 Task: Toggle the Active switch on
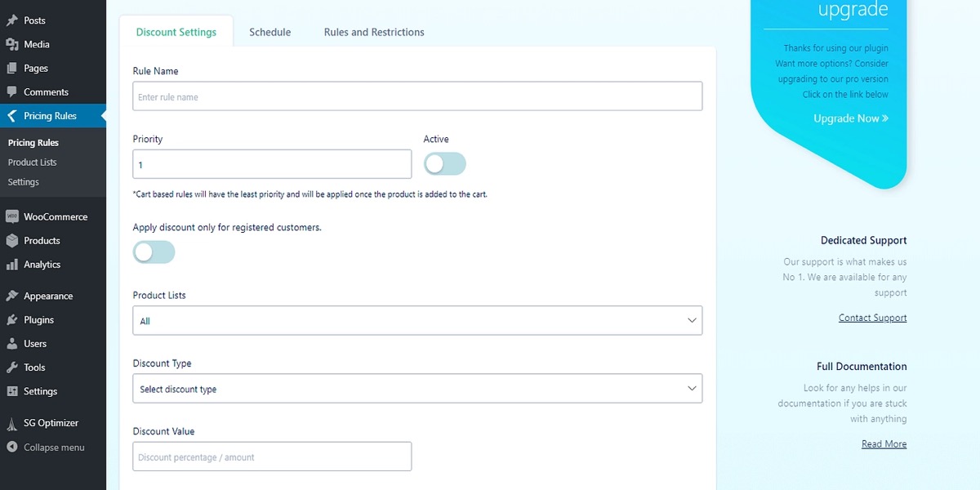pos(444,164)
